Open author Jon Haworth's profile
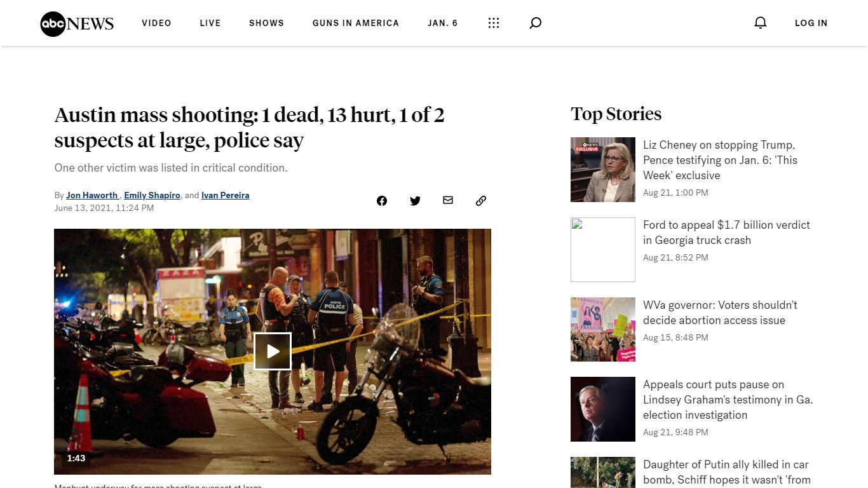 click(x=92, y=195)
